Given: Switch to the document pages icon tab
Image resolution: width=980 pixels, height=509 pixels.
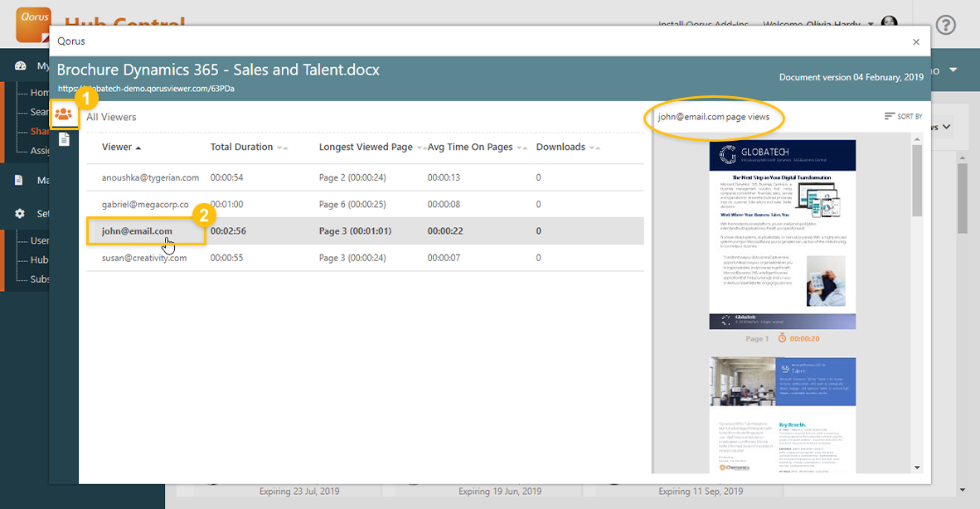Looking at the screenshot, I should (64, 139).
